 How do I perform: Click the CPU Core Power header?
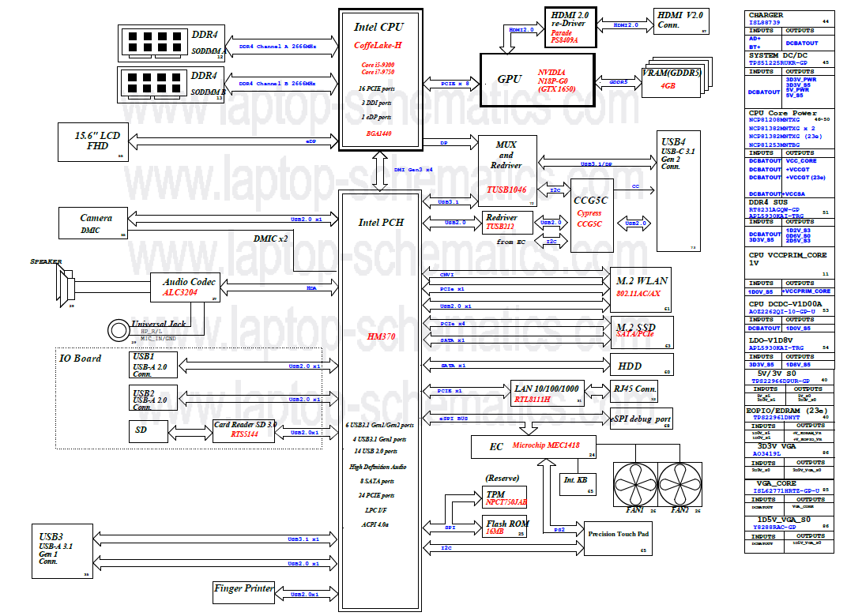(789, 129)
